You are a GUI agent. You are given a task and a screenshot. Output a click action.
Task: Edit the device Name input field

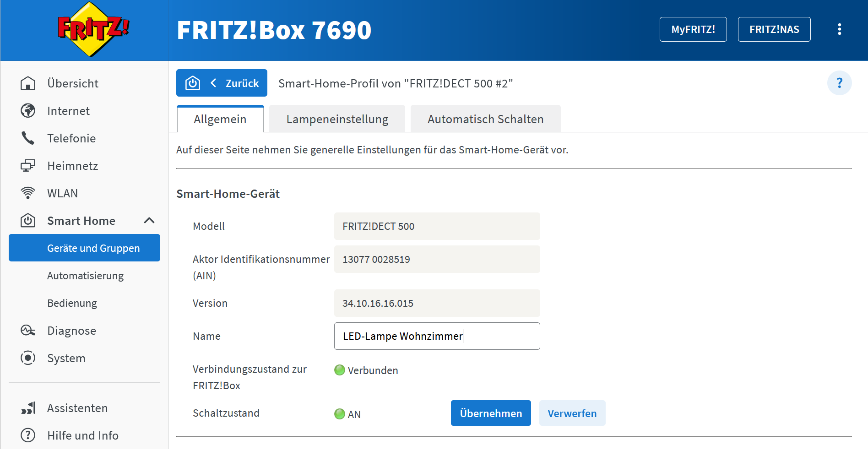(437, 336)
